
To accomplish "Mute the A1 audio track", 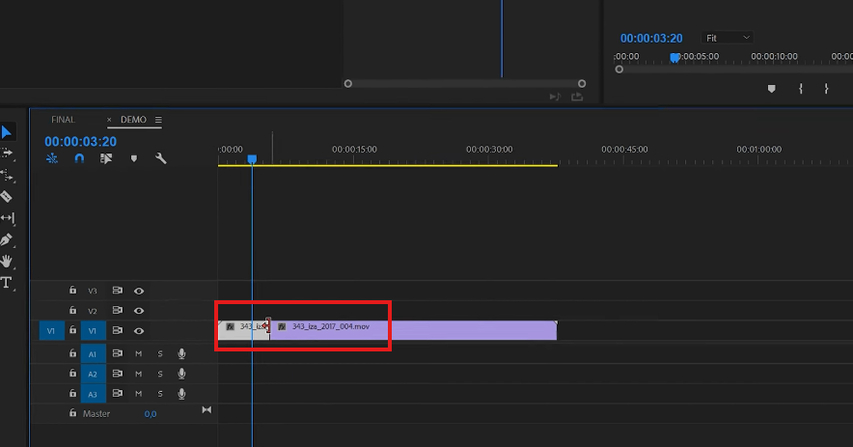I will point(138,354).
